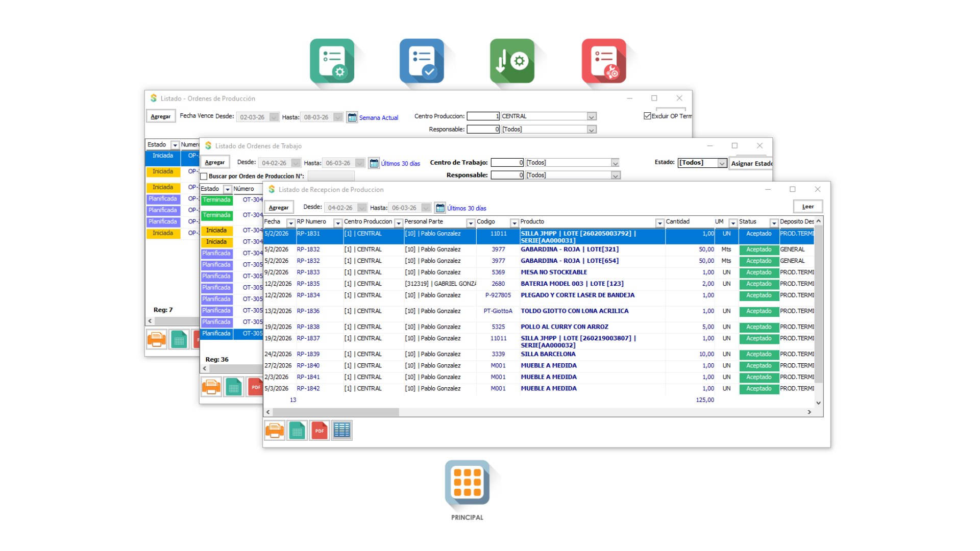Click the blue grid view icon
Image resolution: width=980 pixels, height=551 pixels.
pyautogui.click(x=342, y=431)
